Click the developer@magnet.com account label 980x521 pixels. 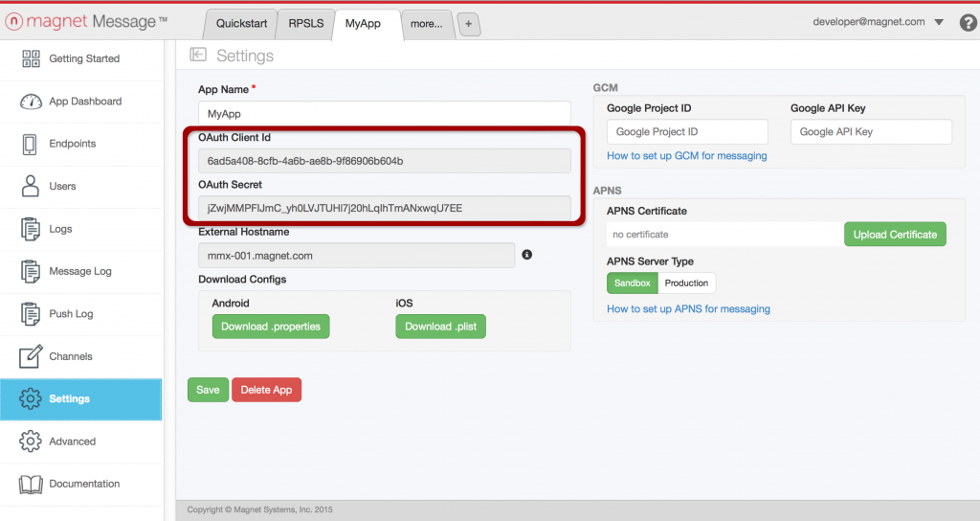pos(869,22)
